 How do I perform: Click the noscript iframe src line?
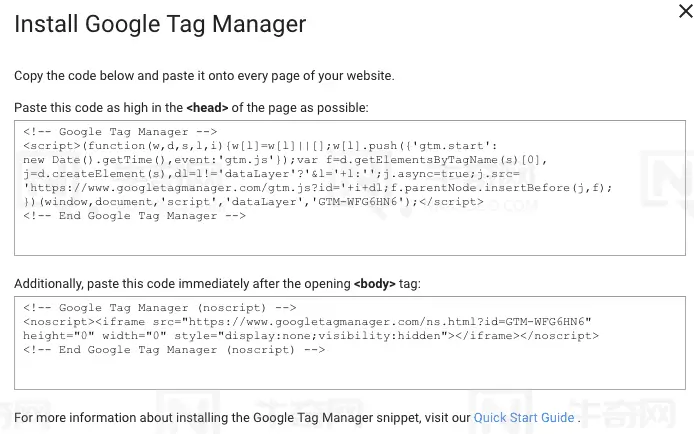307,322
